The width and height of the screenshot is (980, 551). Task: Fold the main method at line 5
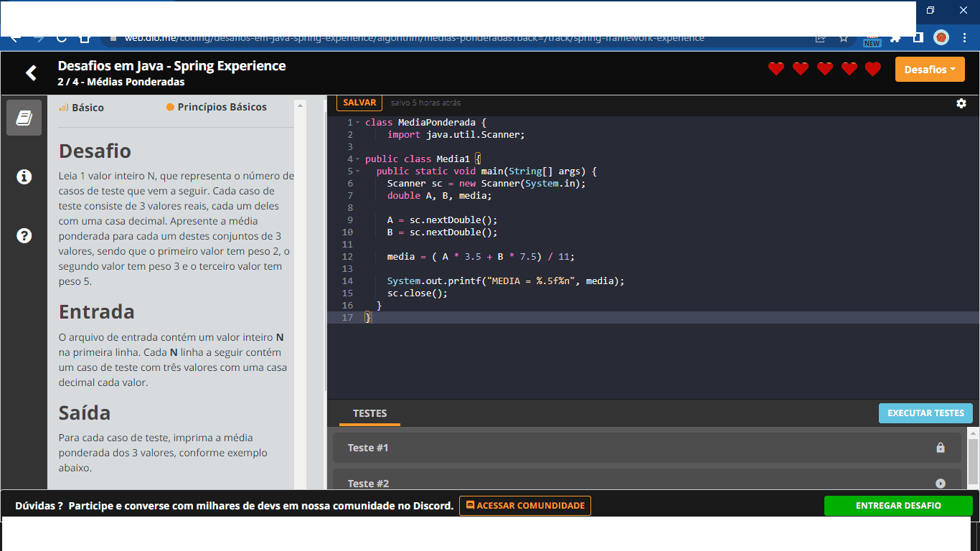pos(357,171)
